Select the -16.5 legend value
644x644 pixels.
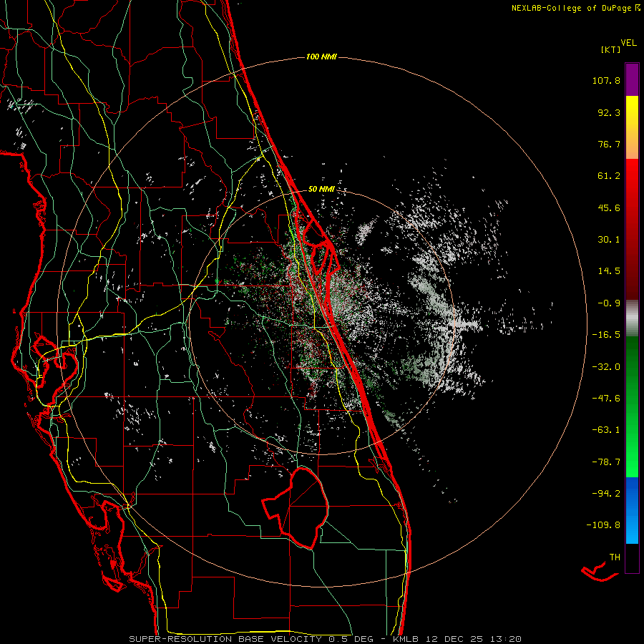[x=606, y=335]
